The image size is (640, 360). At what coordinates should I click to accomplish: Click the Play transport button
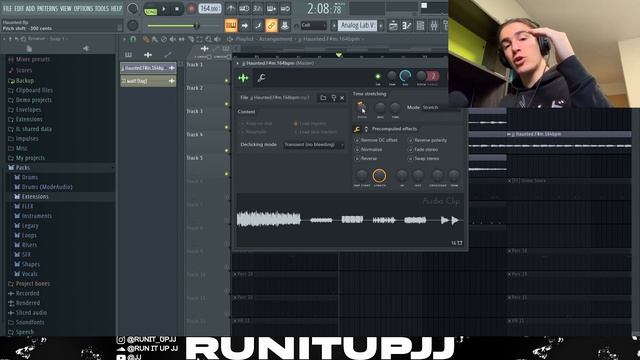[164, 9]
